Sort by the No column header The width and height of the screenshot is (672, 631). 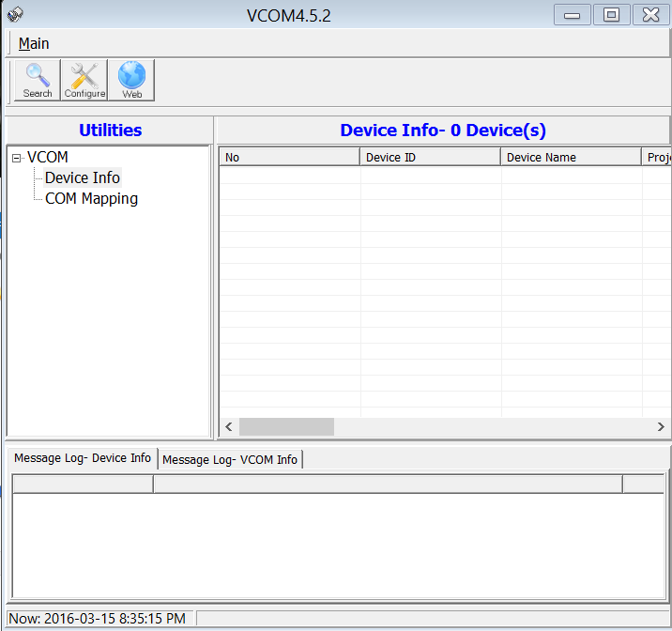pos(289,157)
